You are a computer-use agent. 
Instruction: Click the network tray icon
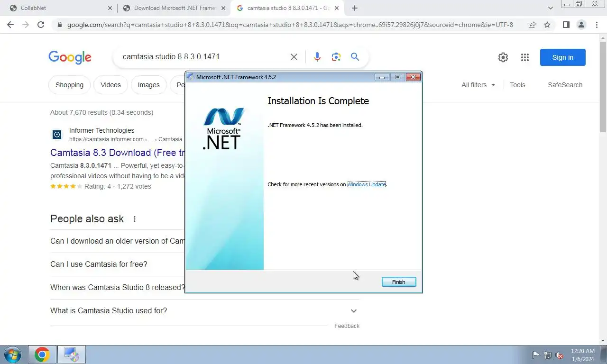click(x=548, y=355)
